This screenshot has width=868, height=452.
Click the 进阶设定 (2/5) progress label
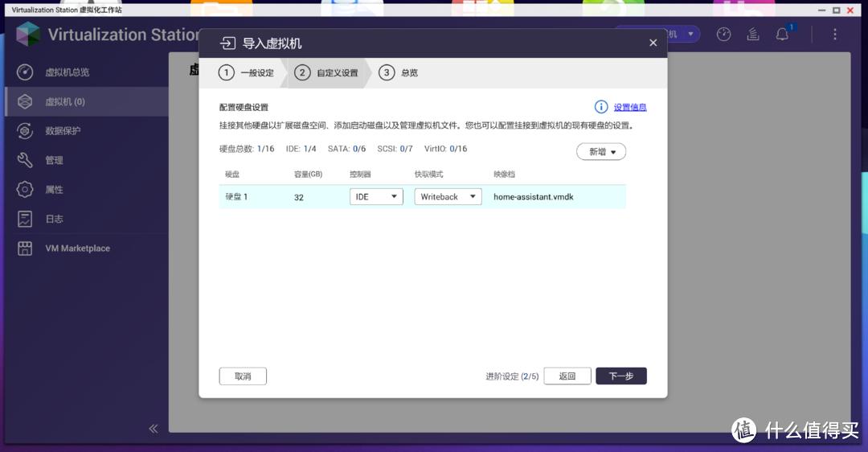pyautogui.click(x=512, y=376)
